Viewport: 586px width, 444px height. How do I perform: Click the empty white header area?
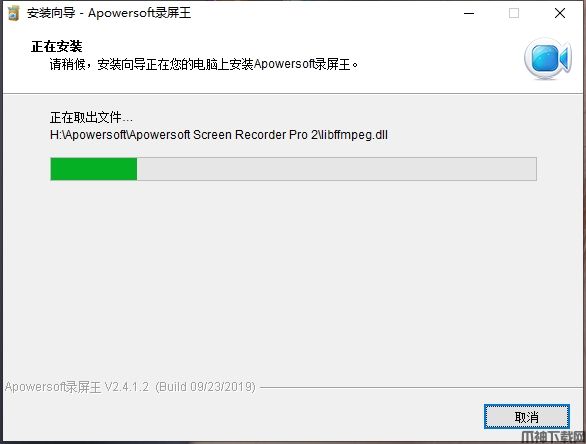430,49
